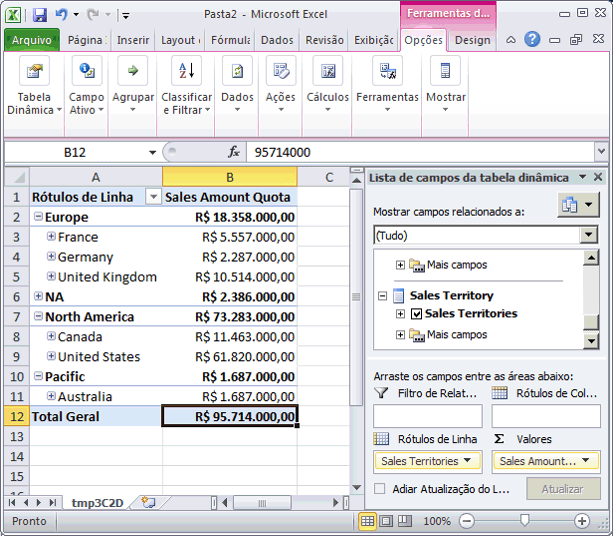Switch to the Revisão tab
The height and width of the screenshot is (536, 613).
click(x=324, y=40)
